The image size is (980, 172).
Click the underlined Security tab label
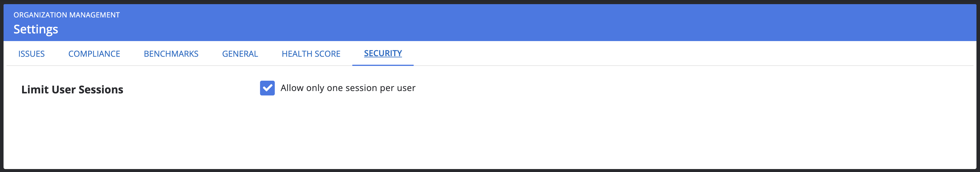pyautogui.click(x=383, y=53)
